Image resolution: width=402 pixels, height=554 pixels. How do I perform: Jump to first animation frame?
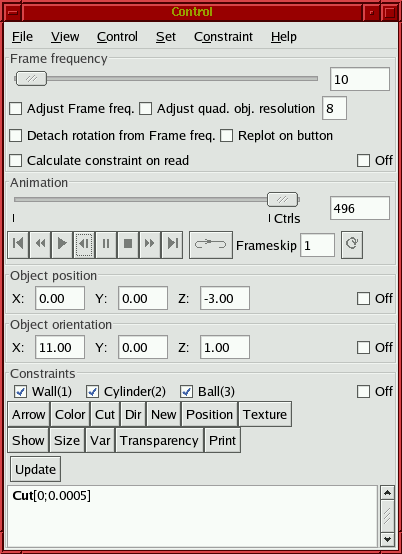tap(18, 244)
